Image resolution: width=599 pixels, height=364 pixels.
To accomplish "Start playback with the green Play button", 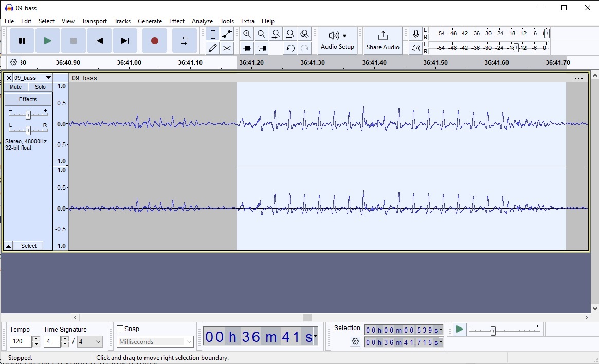I will [48, 41].
